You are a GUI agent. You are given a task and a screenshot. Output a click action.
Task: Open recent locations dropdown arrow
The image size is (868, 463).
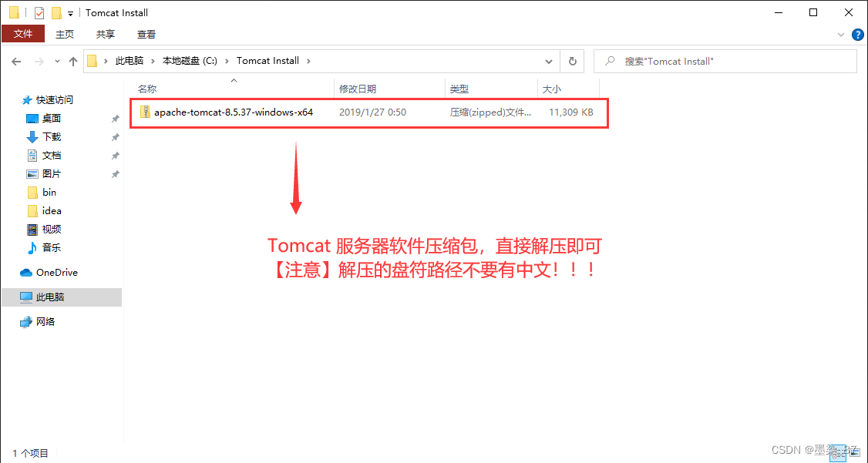tap(57, 62)
